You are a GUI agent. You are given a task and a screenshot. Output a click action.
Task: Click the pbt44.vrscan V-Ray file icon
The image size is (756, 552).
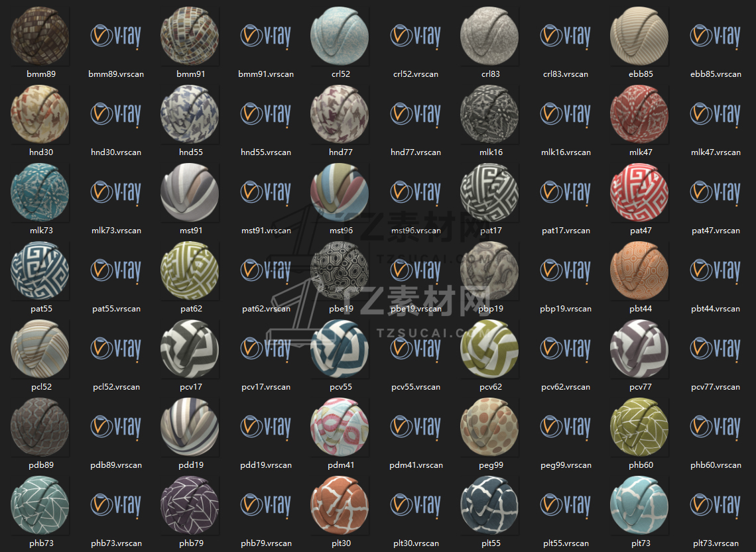716,271
